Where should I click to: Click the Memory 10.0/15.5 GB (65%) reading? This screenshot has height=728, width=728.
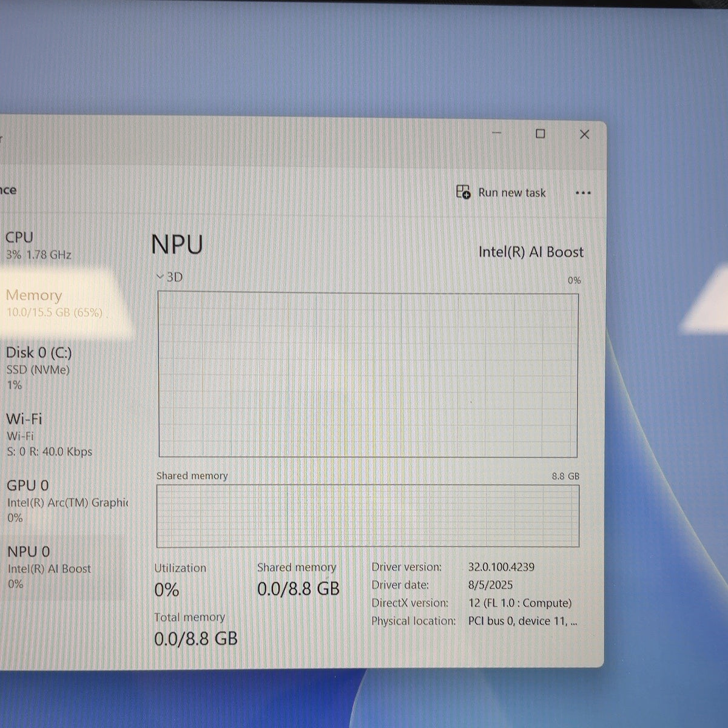[x=54, y=312]
